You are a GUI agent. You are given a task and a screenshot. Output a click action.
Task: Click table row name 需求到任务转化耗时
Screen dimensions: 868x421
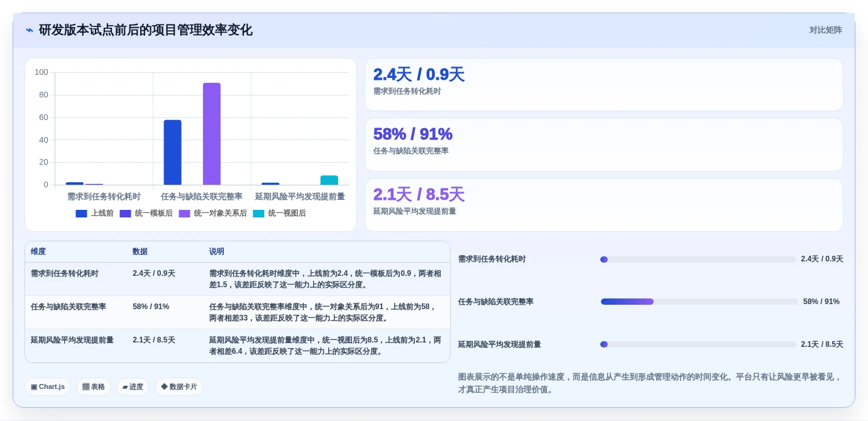click(65, 274)
